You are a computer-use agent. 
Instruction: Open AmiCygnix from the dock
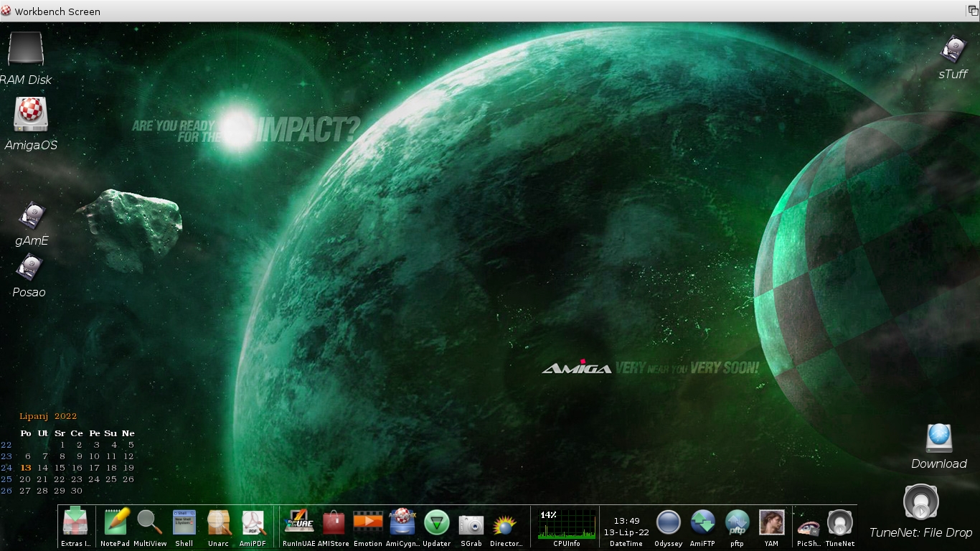click(402, 522)
